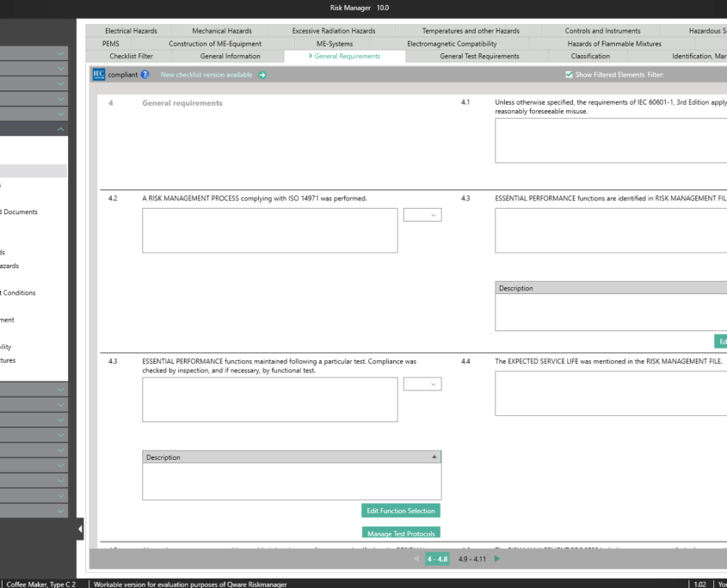Click the IEC logo icon

click(98, 75)
